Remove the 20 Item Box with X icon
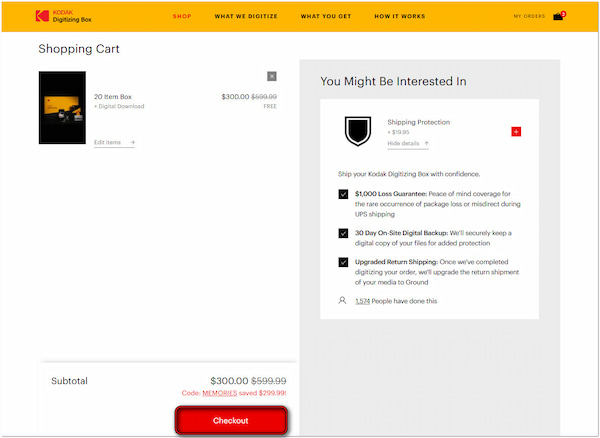The image size is (600, 438). pos(272,77)
